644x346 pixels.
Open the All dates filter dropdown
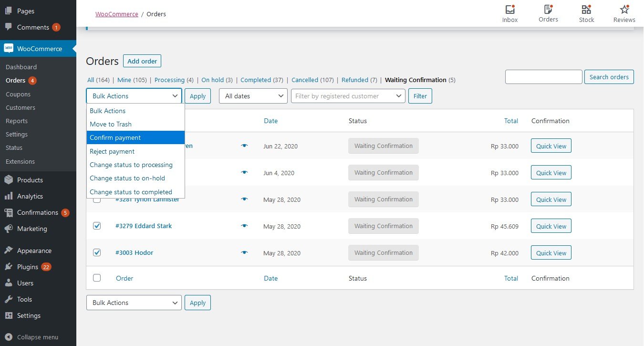[x=253, y=96]
